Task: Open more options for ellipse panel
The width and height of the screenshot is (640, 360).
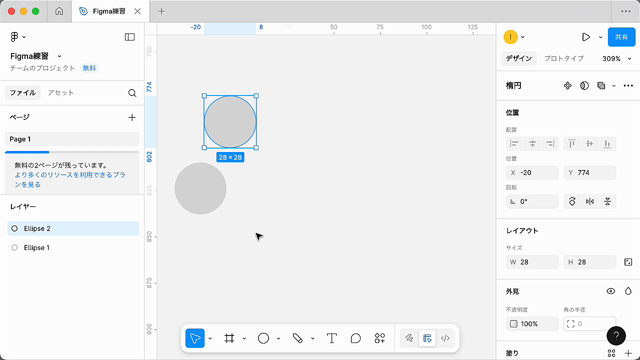Action: 628,86
